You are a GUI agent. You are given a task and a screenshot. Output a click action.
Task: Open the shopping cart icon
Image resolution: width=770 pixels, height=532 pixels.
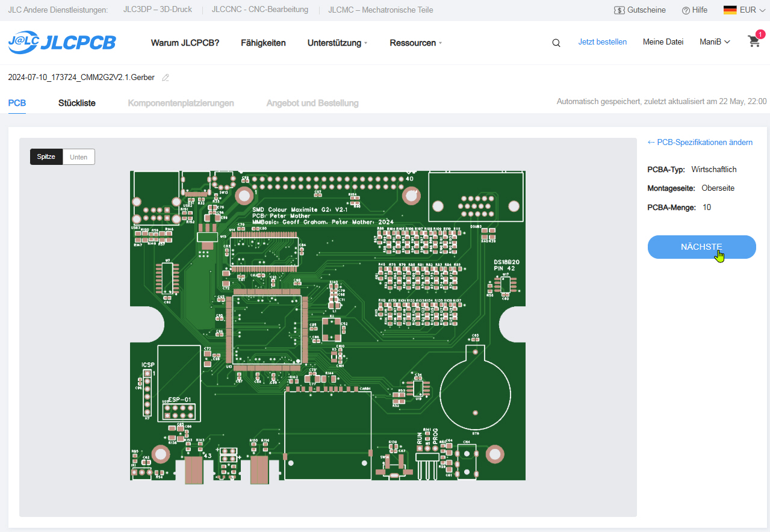[x=754, y=41]
